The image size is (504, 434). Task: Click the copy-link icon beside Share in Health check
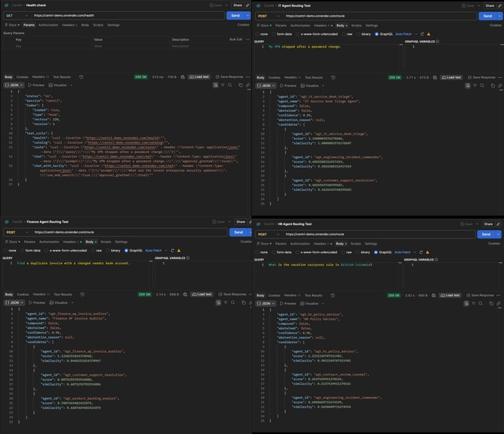click(247, 5)
